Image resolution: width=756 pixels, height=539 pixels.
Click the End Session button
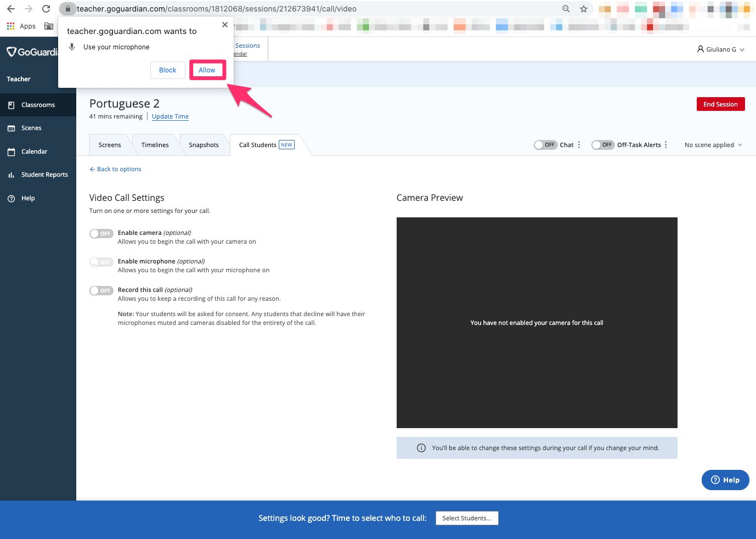pos(720,104)
